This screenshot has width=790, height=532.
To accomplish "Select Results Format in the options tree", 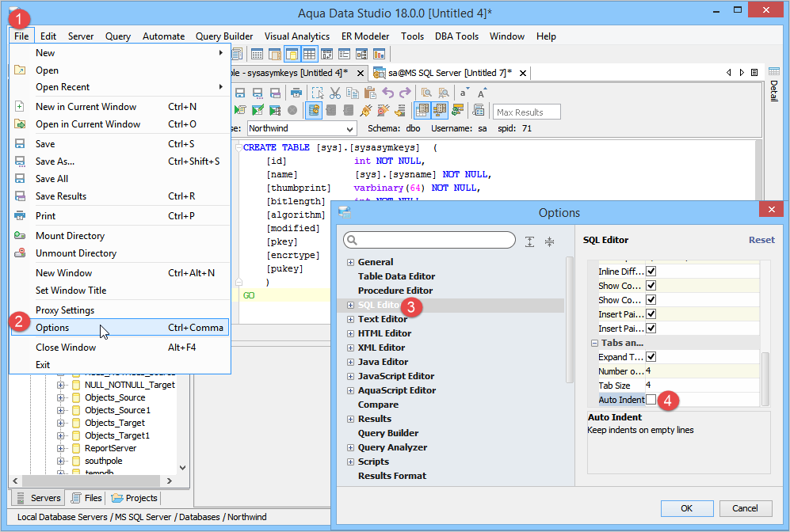I will [392, 476].
